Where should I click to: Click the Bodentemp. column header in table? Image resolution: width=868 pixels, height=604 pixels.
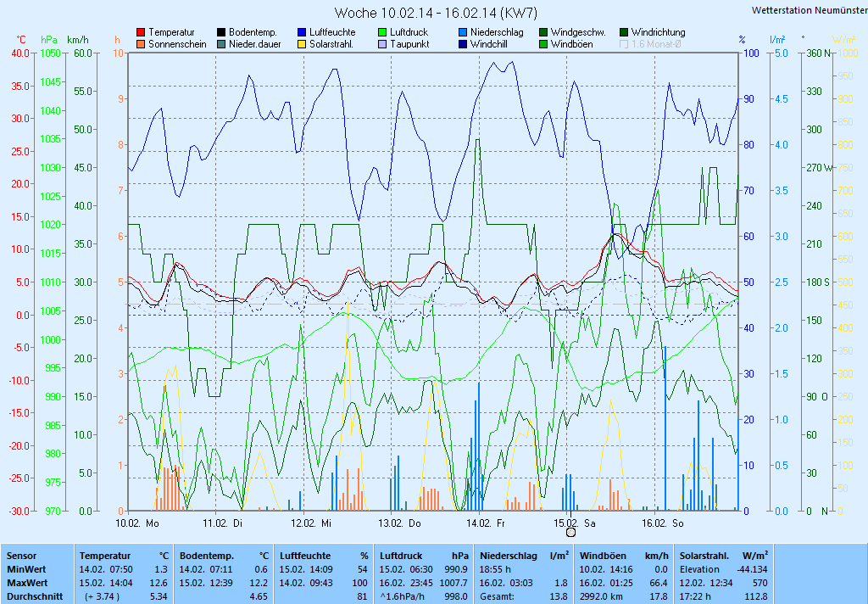[x=207, y=556]
